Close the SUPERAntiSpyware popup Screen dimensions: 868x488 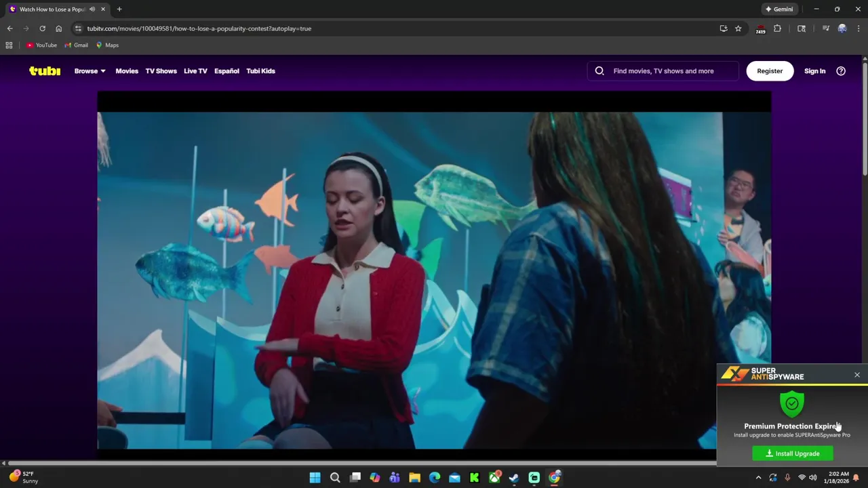tap(857, 375)
